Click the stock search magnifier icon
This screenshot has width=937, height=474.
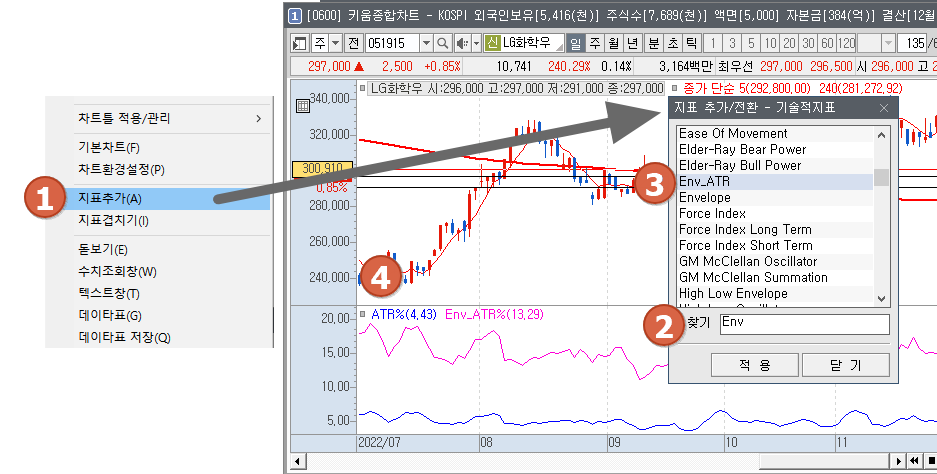click(x=442, y=43)
